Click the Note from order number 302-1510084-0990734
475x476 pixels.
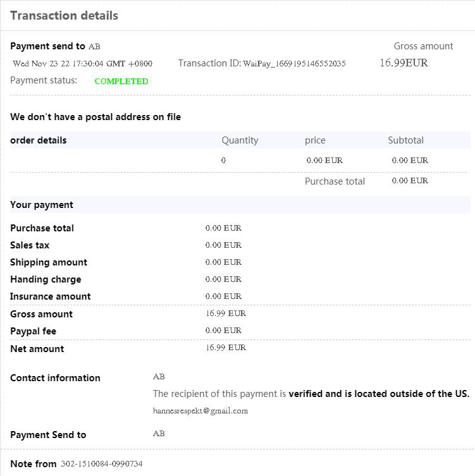(101, 464)
